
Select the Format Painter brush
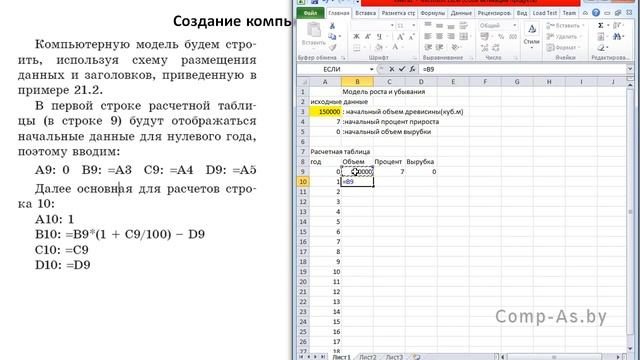(332, 47)
